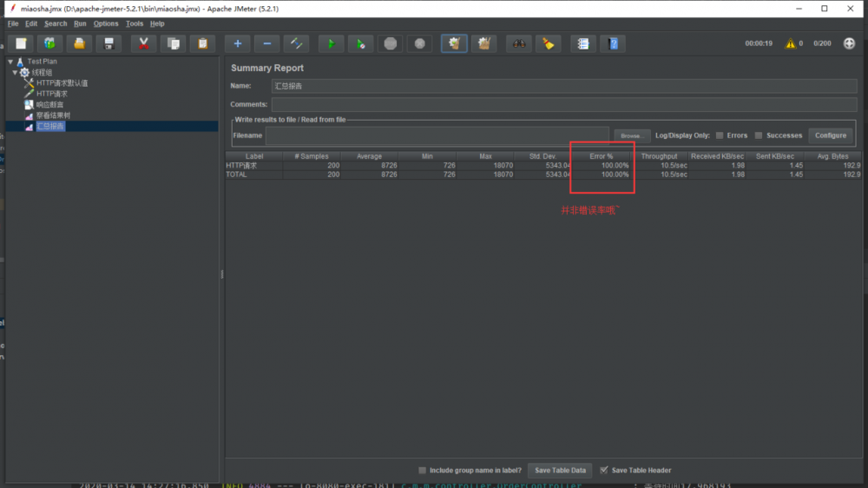The width and height of the screenshot is (868, 488).
Task: Collapse the 线程组 thread group node
Action: (15, 73)
